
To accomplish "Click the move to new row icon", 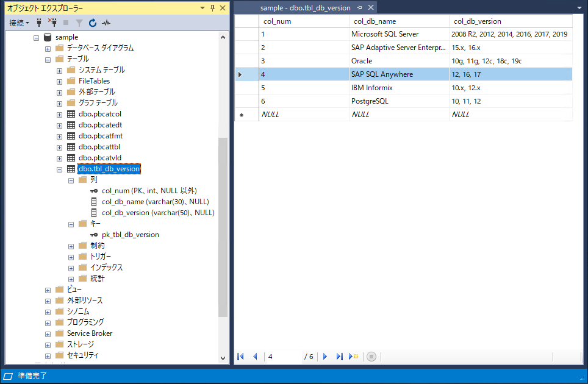I will [x=353, y=357].
